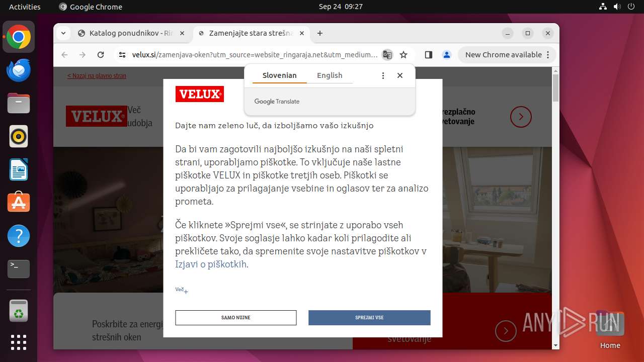The height and width of the screenshot is (362, 644).
Task: Go back to the previous page
Action: (x=64, y=55)
